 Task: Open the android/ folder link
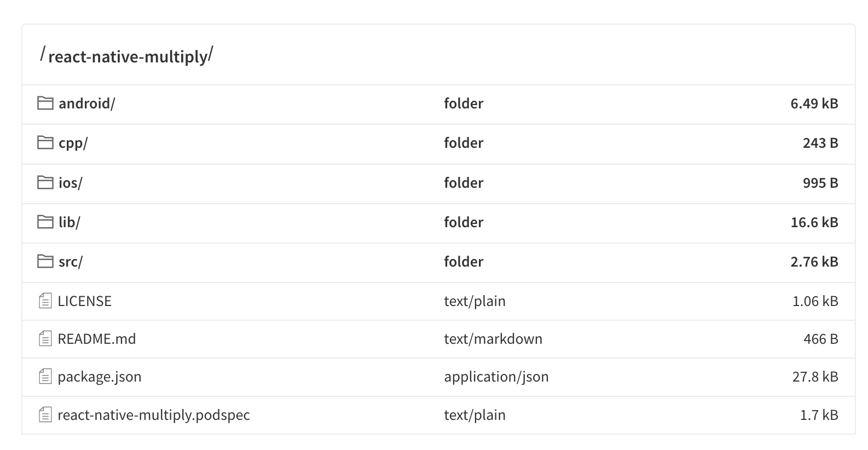(x=86, y=103)
